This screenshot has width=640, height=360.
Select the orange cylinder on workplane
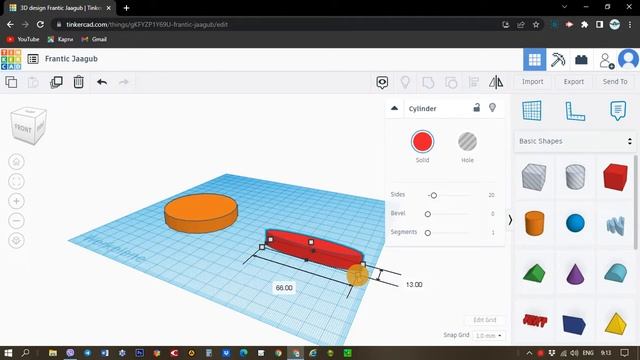pos(201,213)
